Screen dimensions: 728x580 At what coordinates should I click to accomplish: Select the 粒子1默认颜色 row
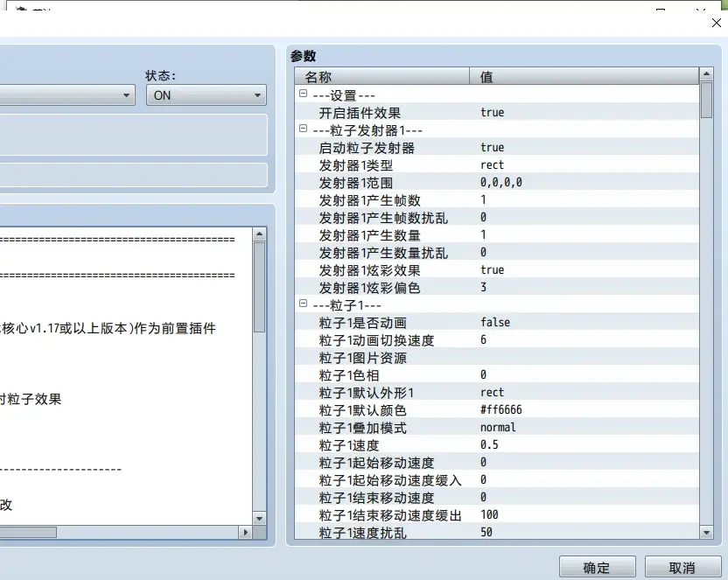tap(497, 410)
